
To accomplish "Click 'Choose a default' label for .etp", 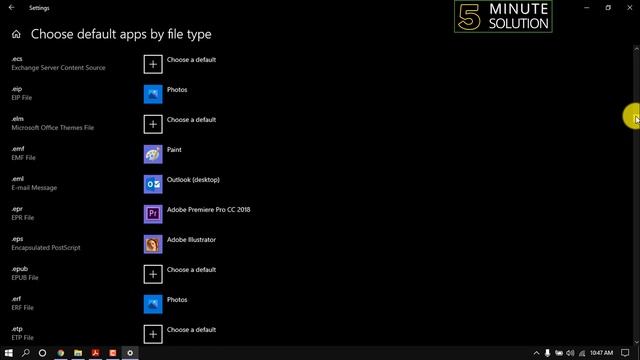I will point(191,330).
